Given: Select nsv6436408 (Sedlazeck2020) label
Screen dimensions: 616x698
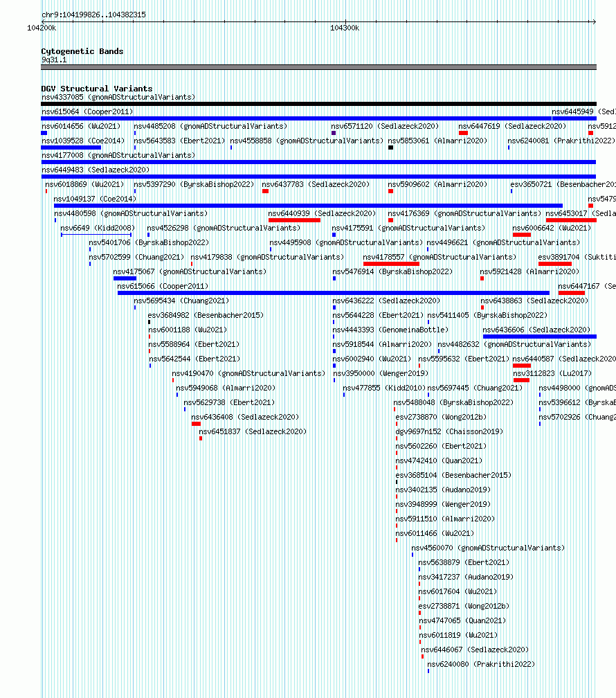Looking at the screenshot, I should (245, 417).
